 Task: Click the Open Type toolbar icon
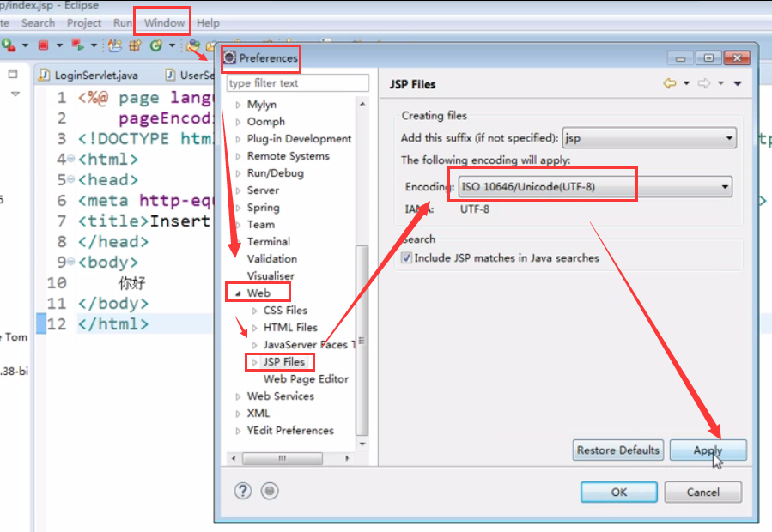pyautogui.click(x=193, y=45)
